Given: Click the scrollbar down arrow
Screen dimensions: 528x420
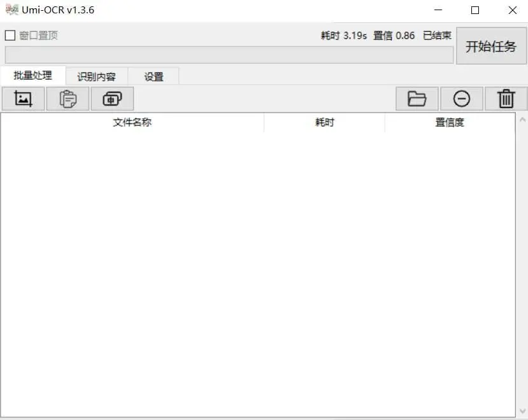Looking at the screenshot, I should pyautogui.click(x=523, y=411).
